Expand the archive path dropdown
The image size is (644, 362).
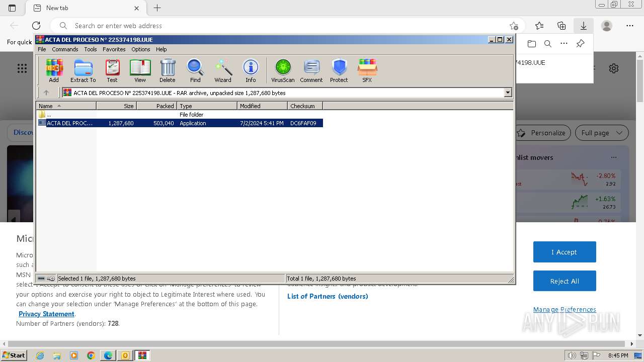pyautogui.click(x=508, y=93)
